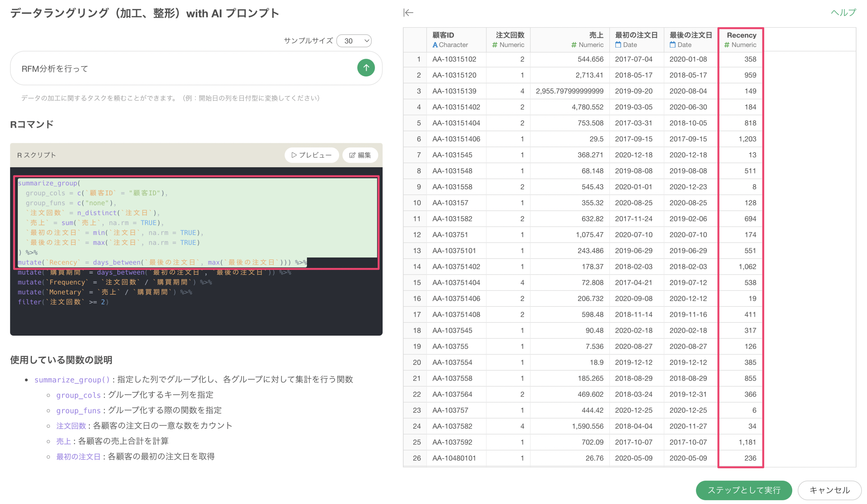This screenshot has width=867, height=504.
Task: Click sales value 7.536 in row 19
Action: (594, 346)
